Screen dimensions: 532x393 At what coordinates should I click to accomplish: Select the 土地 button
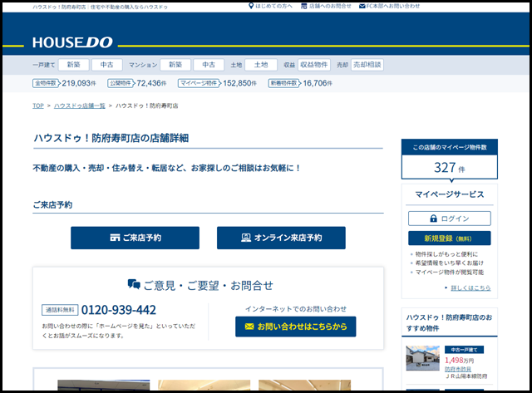click(261, 65)
